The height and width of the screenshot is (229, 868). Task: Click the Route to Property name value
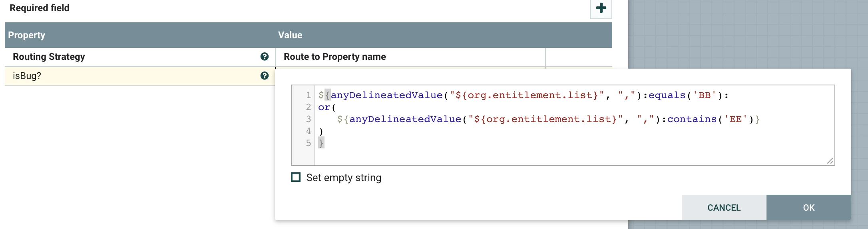pyautogui.click(x=334, y=57)
